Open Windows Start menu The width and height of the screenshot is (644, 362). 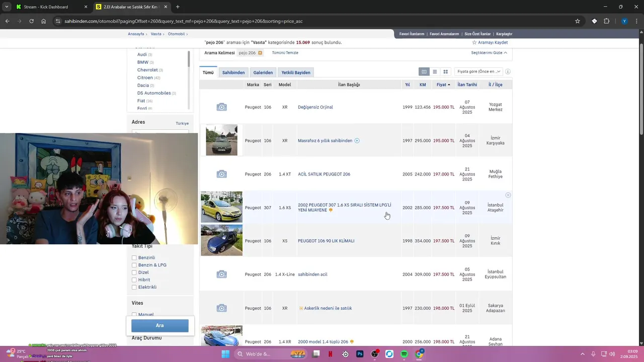coord(225,354)
